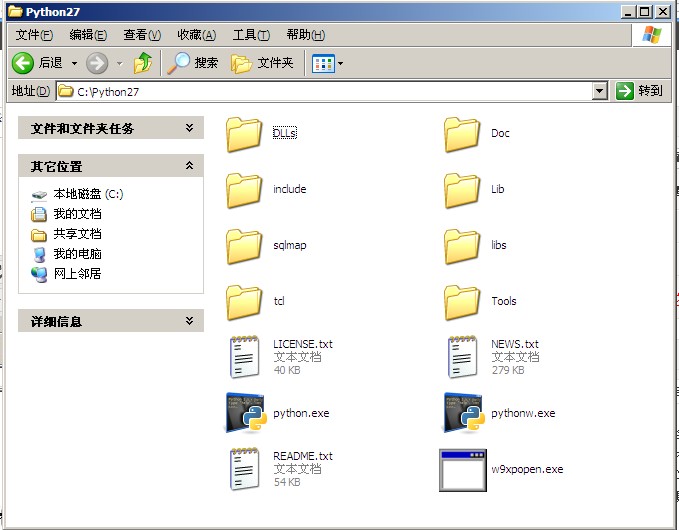Open the Search magnifier tool
The image size is (679, 530).
click(x=178, y=63)
